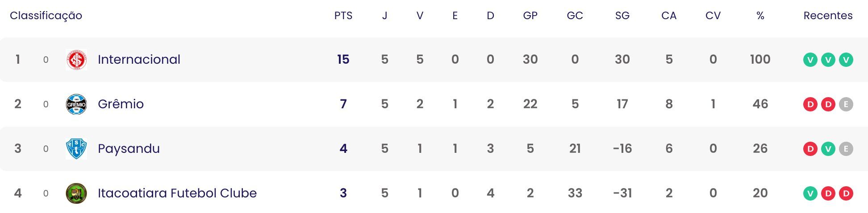Click Grêmio's first red D badge
Viewport: 868px width, 213px height.
810,104
